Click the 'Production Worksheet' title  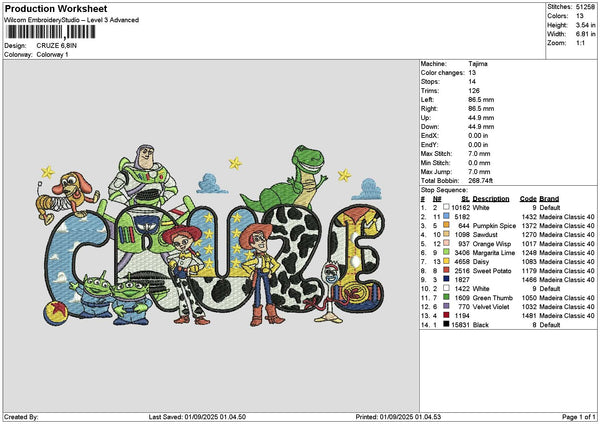pos(56,8)
